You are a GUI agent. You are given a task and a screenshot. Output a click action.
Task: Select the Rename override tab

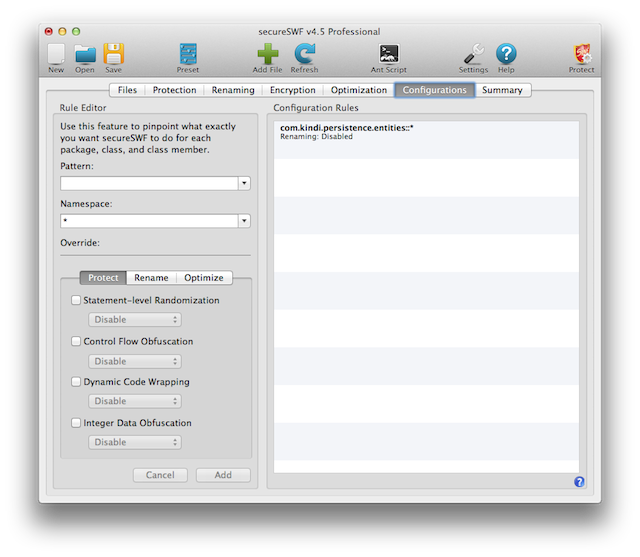click(151, 278)
